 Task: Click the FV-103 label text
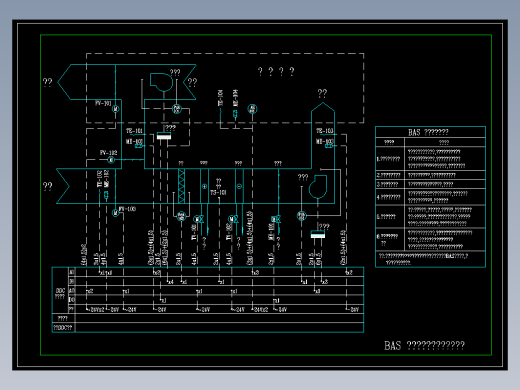[x=127, y=209]
